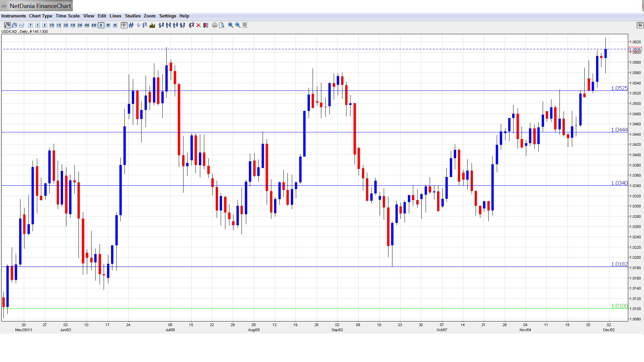This screenshot has width=644, height=362.
Task: Toggle the grid hash icon
Action: point(131,25)
